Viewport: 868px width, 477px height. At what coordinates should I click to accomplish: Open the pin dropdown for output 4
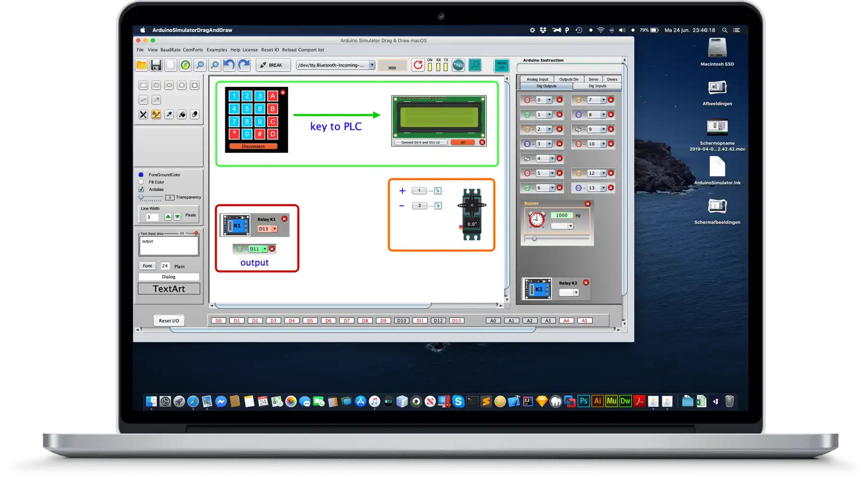click(x=545, y=159)
